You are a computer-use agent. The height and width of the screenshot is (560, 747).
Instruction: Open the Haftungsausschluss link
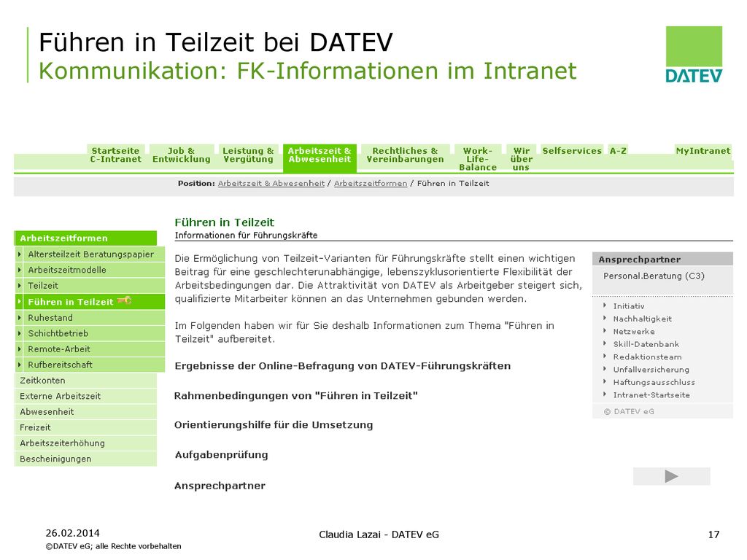(654, 382)
